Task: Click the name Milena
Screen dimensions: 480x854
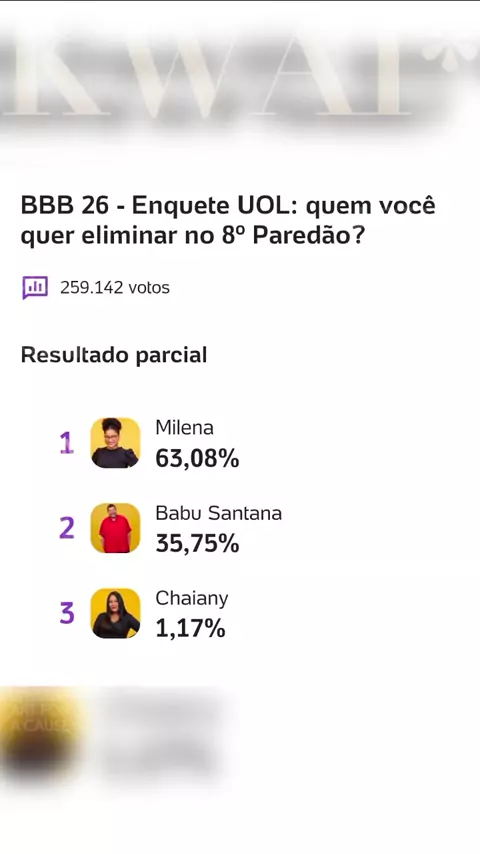Action: tap(184, 428)
